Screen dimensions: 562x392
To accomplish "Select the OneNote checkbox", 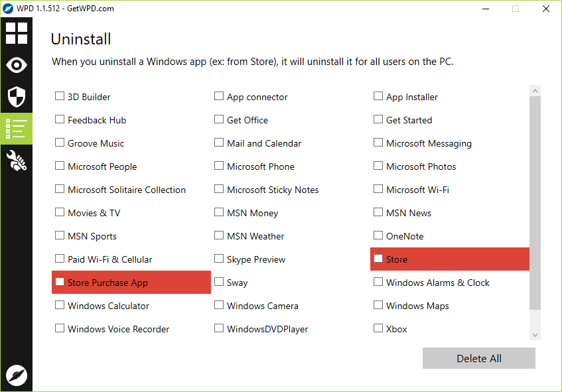I will pos(378,236).
